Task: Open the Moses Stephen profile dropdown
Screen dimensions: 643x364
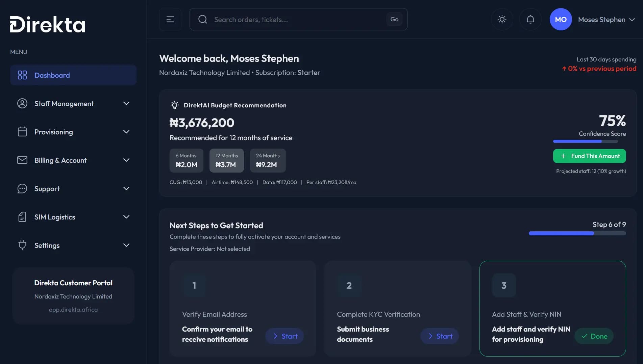Action: (606, 20)
